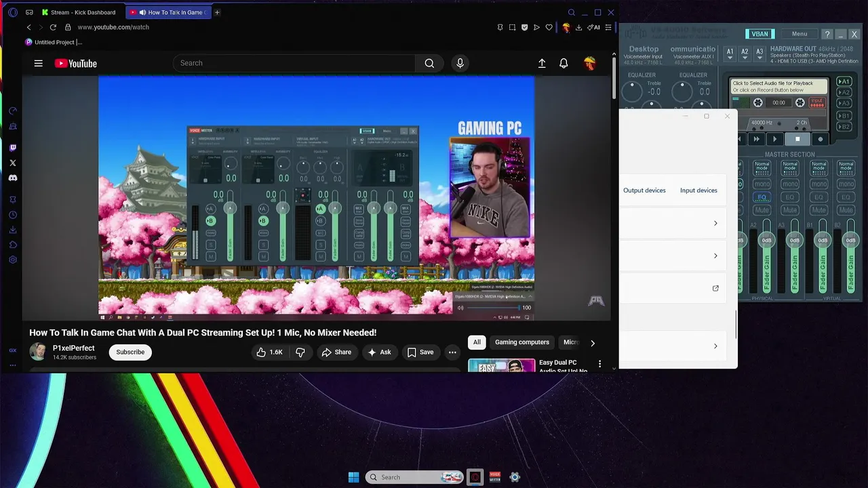Open Opera main menu icon

click(x=13, y=12)
